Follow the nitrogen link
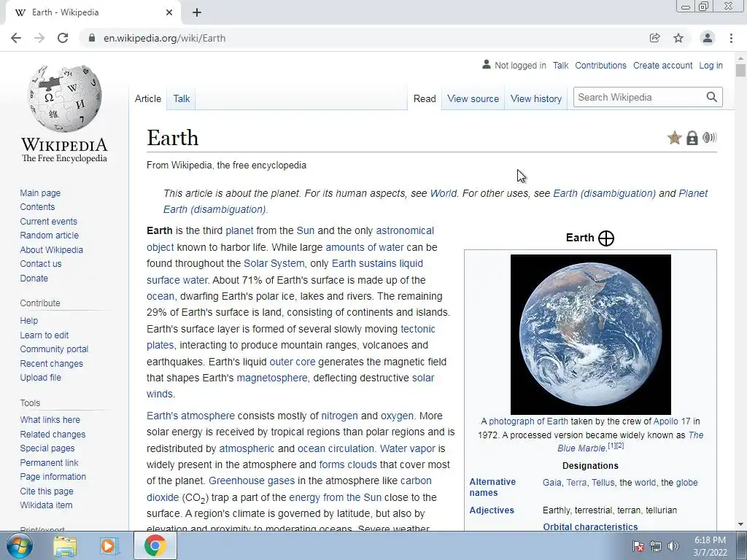This screenshot has width=747, height=560. pyautogui.click(x=339, y=416)
